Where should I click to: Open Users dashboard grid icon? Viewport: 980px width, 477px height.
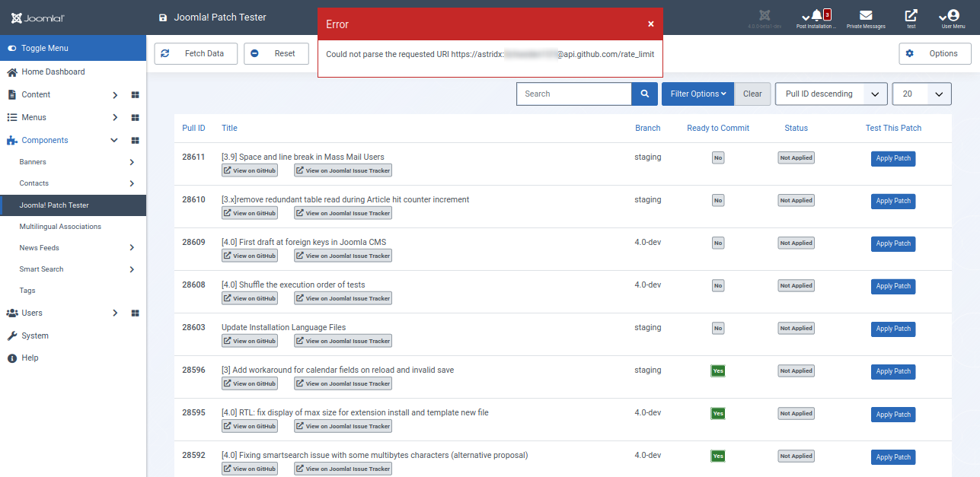click(136, 313)
